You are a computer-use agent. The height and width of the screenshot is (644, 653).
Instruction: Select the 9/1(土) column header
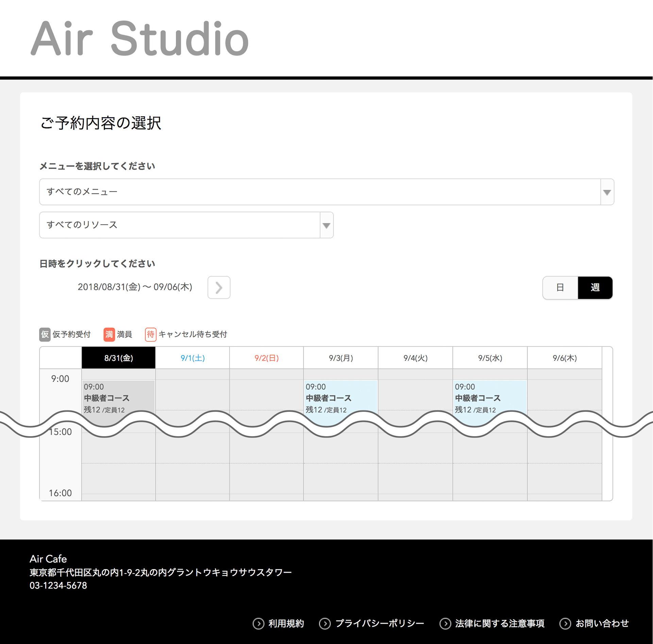click(192, 358)
